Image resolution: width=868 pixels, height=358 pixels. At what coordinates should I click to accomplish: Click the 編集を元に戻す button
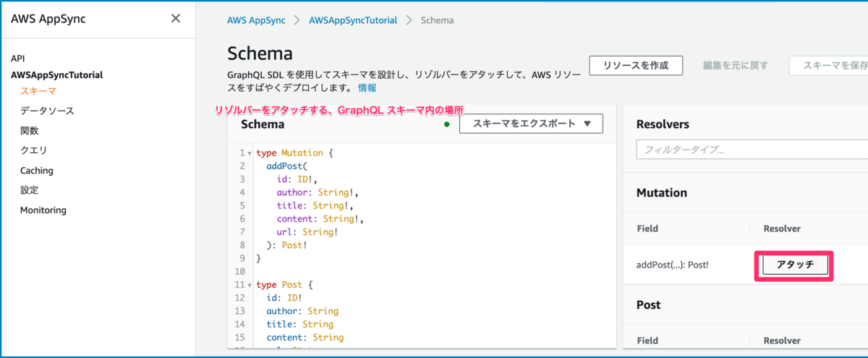(736, 65)
